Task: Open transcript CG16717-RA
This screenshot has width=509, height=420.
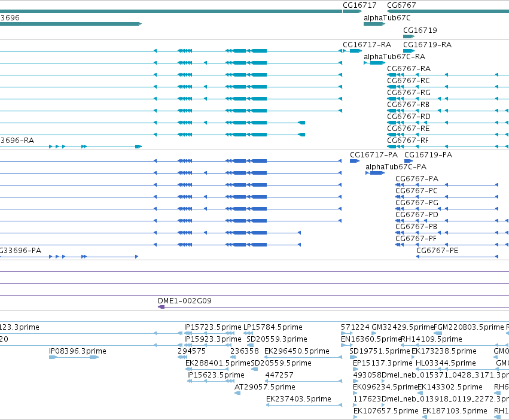Action: [367, 44]
